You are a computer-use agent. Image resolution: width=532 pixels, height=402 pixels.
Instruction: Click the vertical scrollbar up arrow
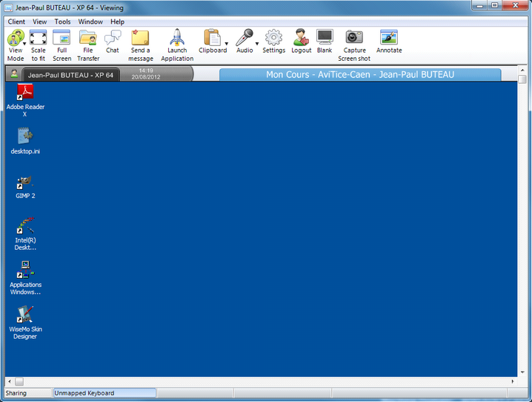coord(522,70)
